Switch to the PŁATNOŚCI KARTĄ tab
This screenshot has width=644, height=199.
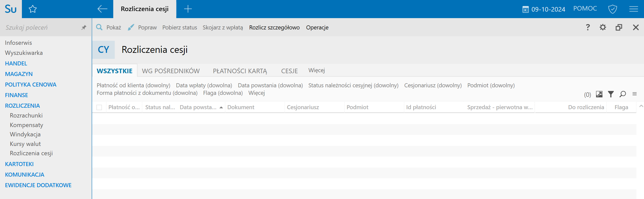click(x=240, y=71)
